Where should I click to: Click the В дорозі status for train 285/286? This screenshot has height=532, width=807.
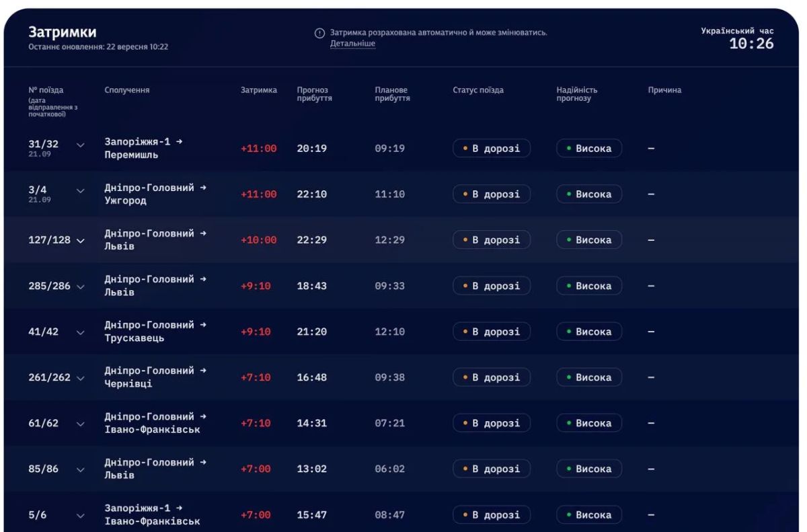click(492, 286)
